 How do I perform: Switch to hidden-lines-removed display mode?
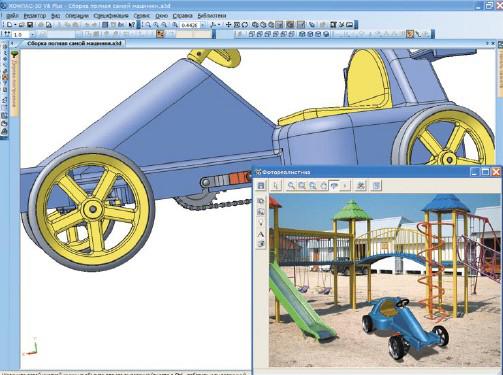263,25
